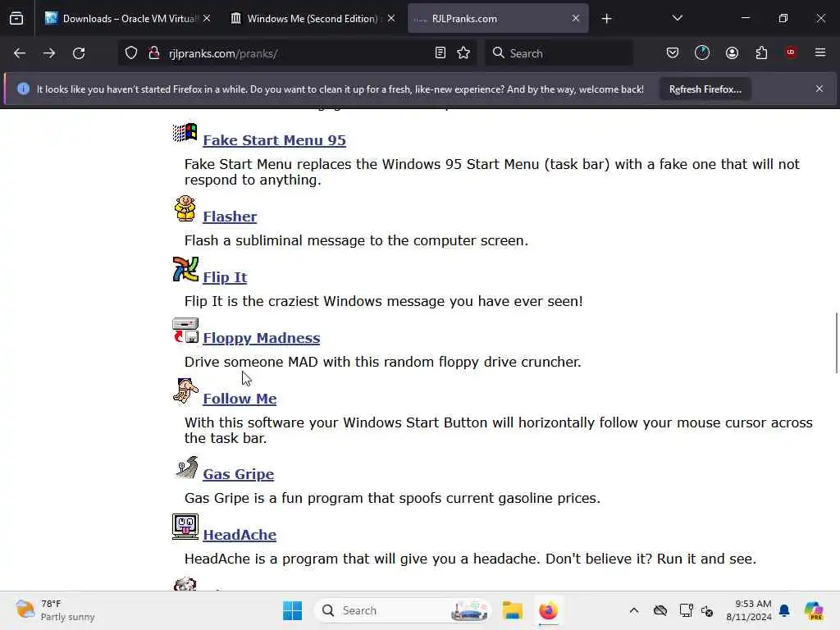
Task: Toggle reader view for this page
Action: 441,53
